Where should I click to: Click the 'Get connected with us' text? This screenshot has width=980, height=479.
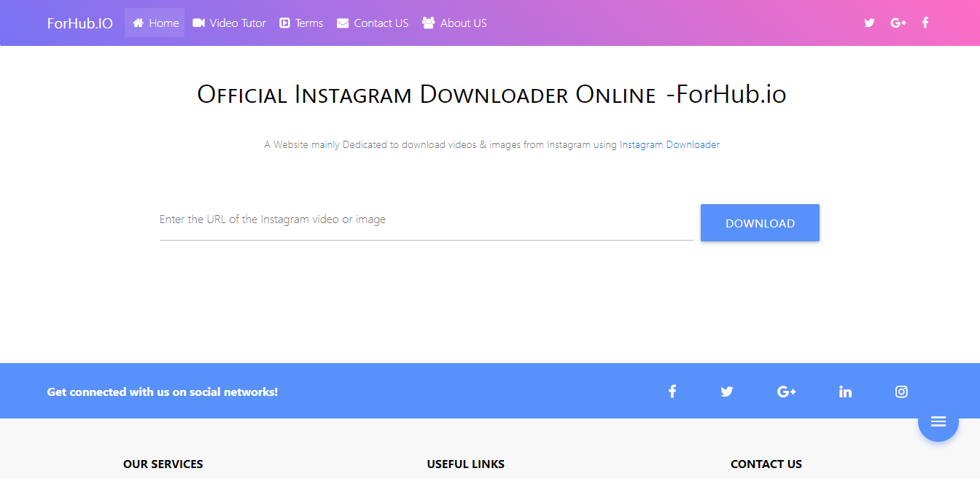(x=163, y=392)
